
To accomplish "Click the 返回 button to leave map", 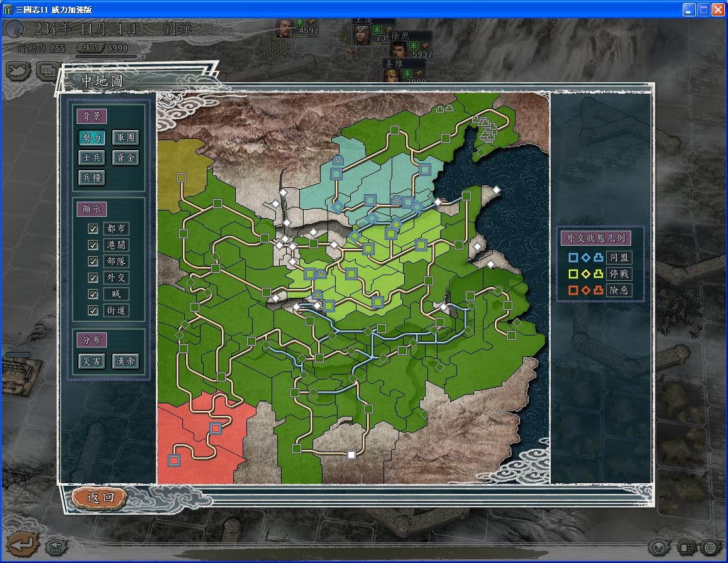I will 99,498.
